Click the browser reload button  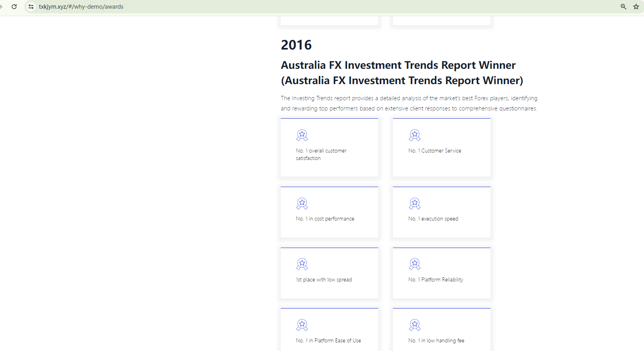point(14,7)
